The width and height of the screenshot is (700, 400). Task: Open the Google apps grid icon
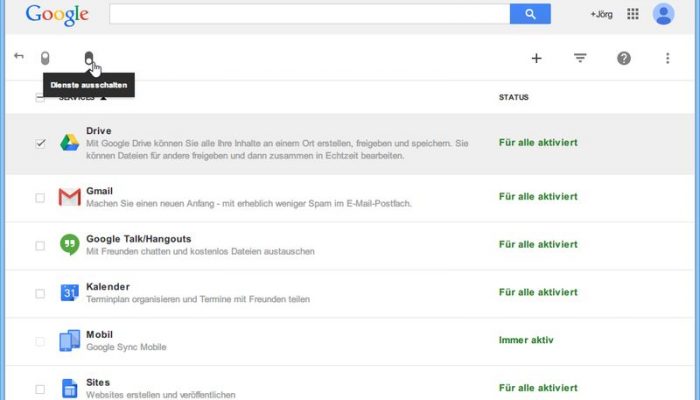click(x=633, y=14)
